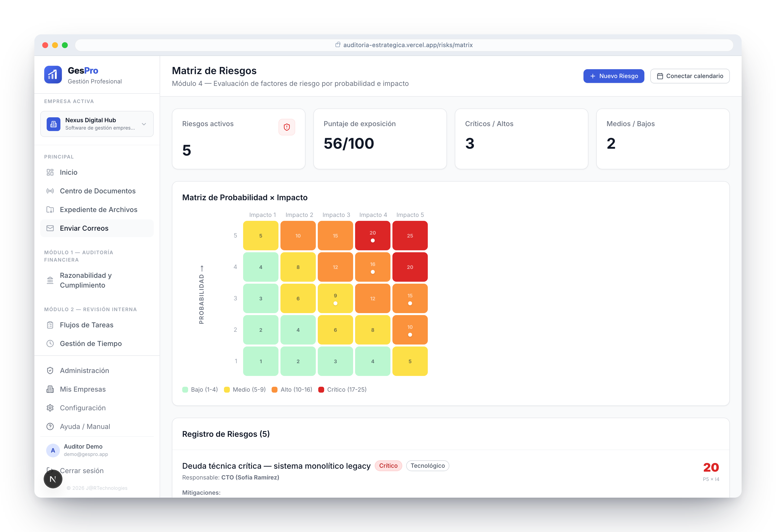Screen dimensions: 776x532
Task: Click Cerrar sesión to log out
Action: click(x=82, y=471)
